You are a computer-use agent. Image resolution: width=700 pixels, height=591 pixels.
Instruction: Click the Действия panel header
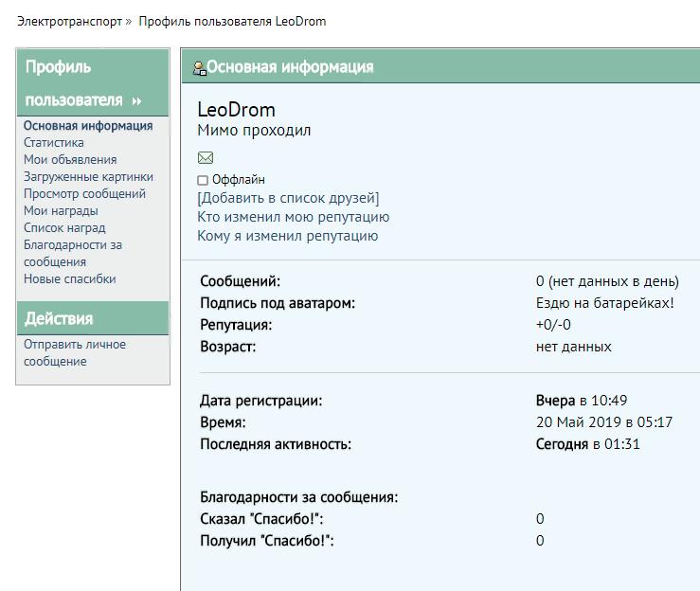coord(59,318)
